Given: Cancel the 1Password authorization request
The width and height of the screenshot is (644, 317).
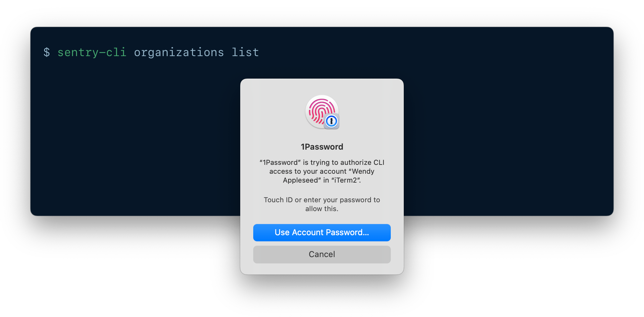Looking at the screenshot, I should pos(322,254).
